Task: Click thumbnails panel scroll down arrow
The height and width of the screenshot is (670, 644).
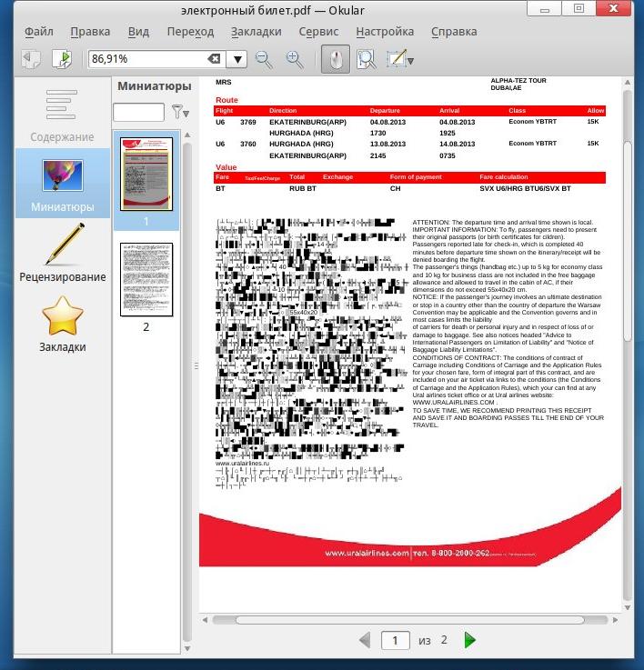Action: (x=186, y=648)
